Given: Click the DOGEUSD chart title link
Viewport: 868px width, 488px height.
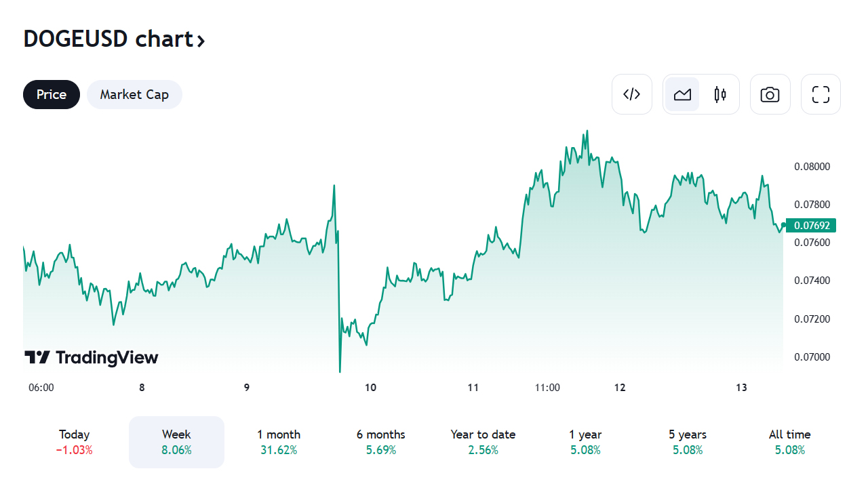Looking at the screenshot, I should pos(108,39).
